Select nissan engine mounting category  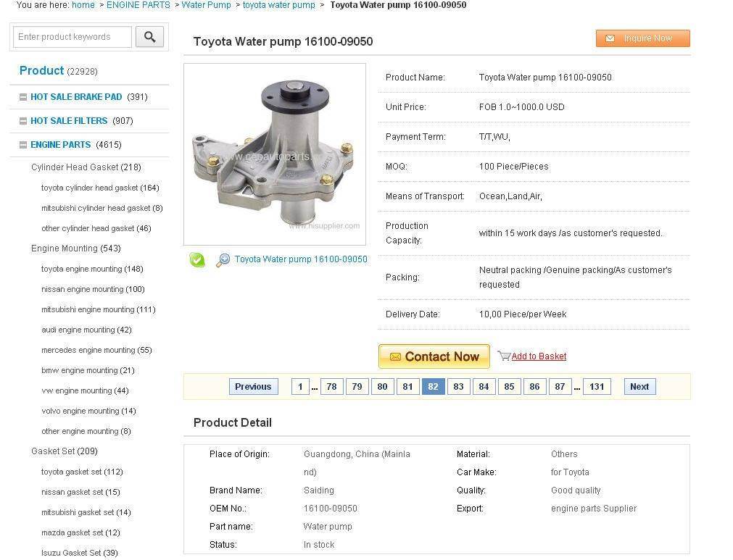point(93,289)
